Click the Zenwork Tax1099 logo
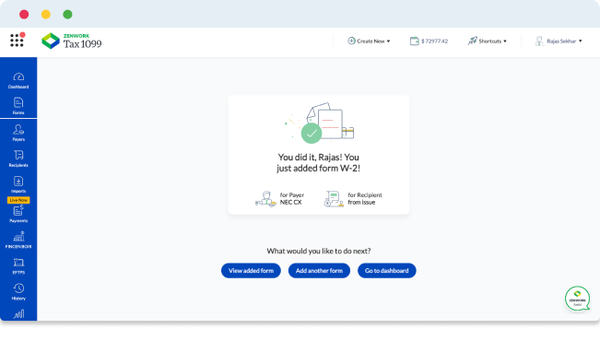This screenshot has width=600, height=364. click(x=72, y=41)
